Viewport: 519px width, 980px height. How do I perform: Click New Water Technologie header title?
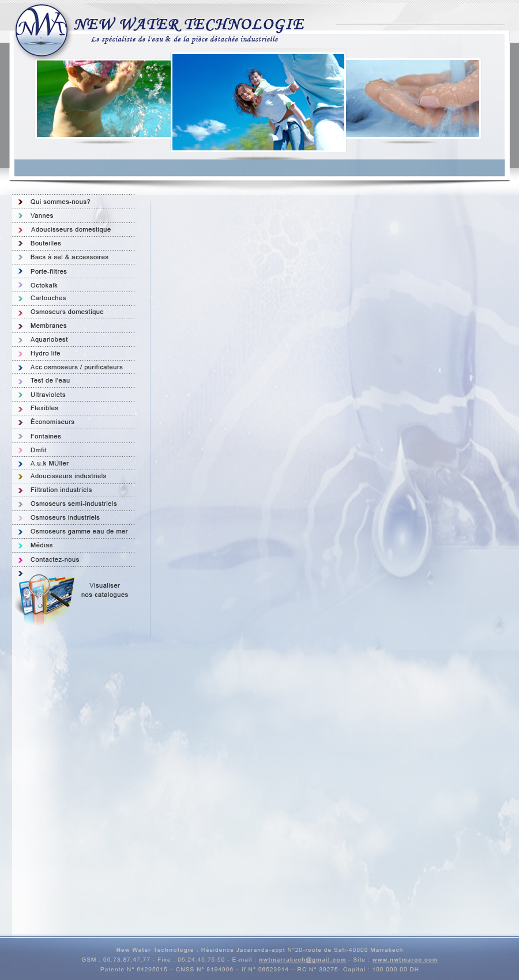click(x=189, y=24)
